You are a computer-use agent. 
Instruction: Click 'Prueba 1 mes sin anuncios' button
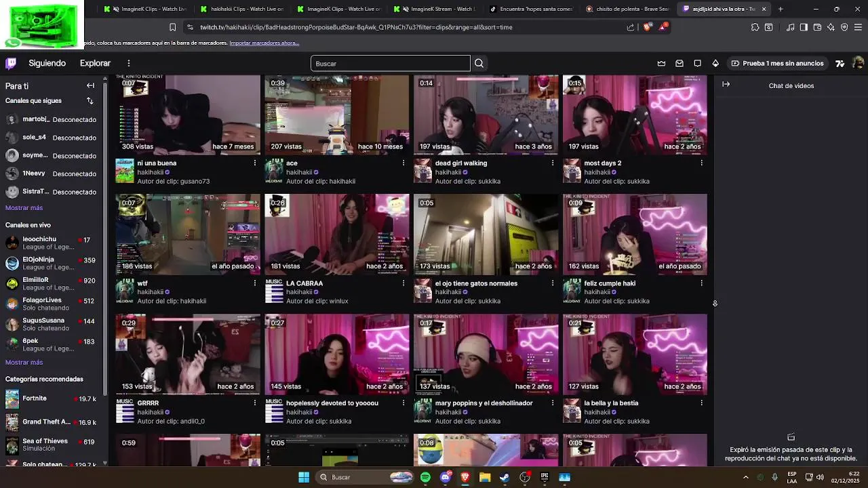(776, 63)
